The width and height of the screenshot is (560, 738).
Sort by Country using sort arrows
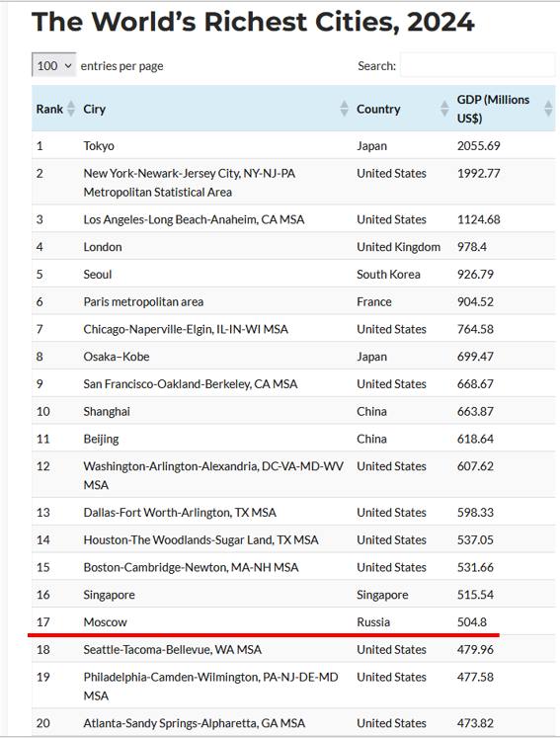[x=444, y=109]
